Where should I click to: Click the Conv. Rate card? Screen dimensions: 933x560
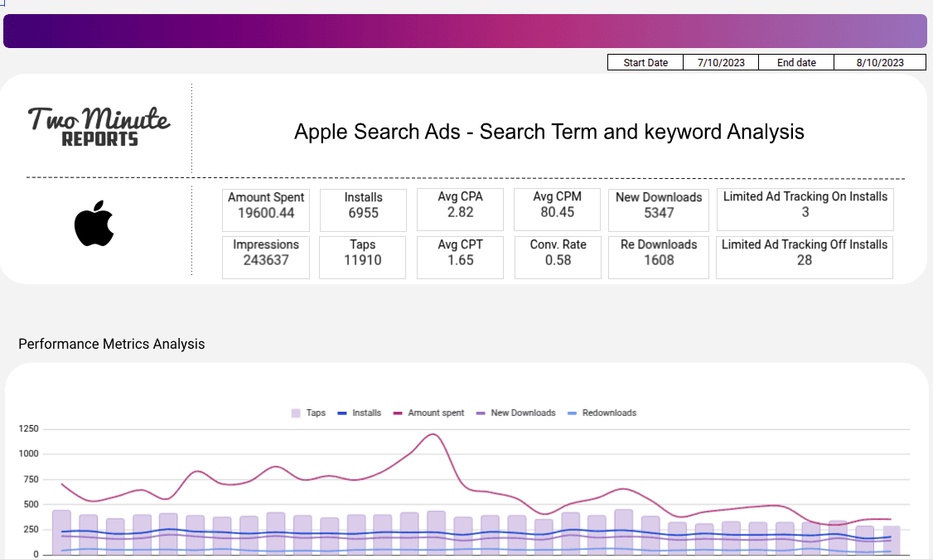[x=557, y=257]
